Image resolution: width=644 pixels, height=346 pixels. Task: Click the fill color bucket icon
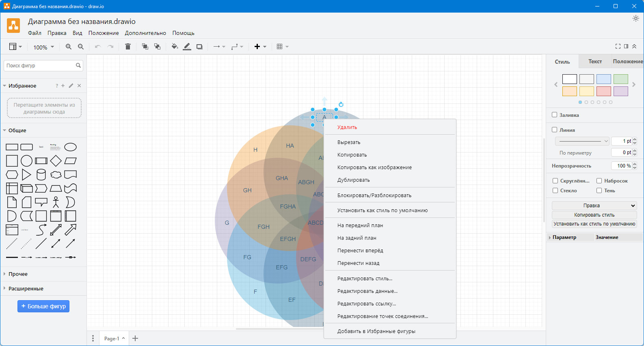coord(175,47)
